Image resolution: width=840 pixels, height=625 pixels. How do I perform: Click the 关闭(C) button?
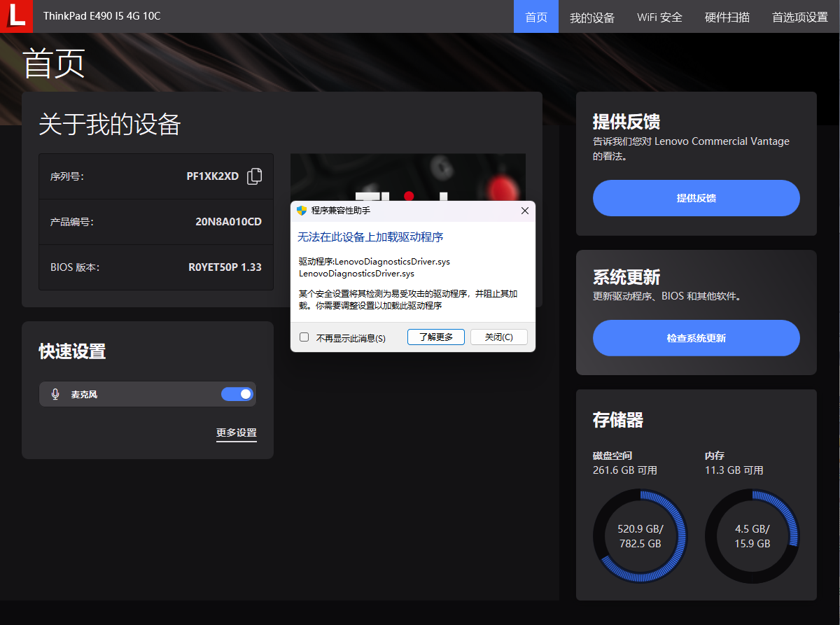(x=498, y=337)
